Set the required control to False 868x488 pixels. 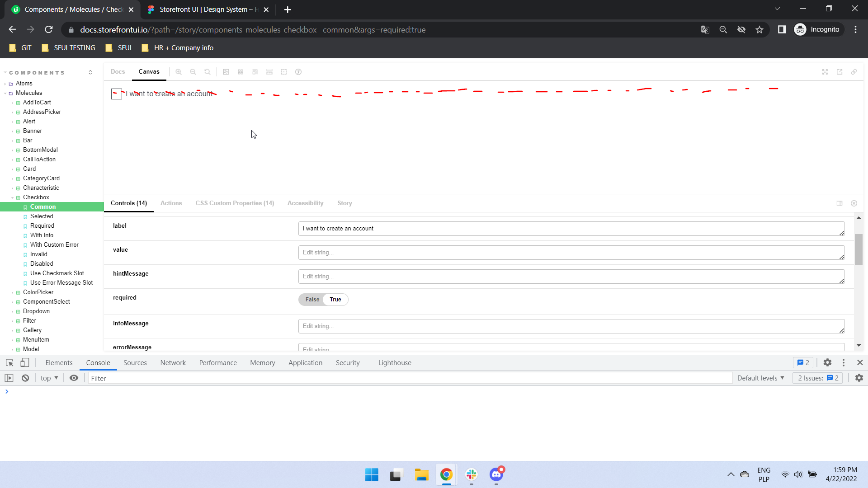click(x=311, y=299)
